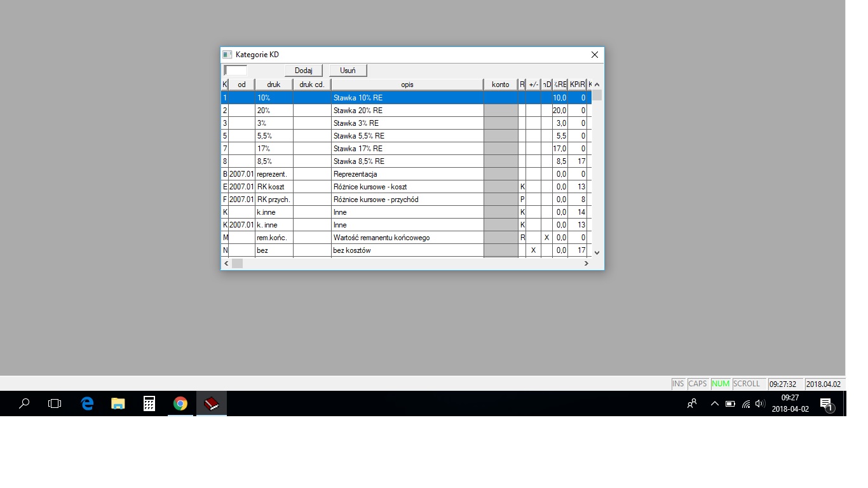This screenshot has width=868, height=488.
Task: Click the 'opis' column header
Action: tap(407, 85)
